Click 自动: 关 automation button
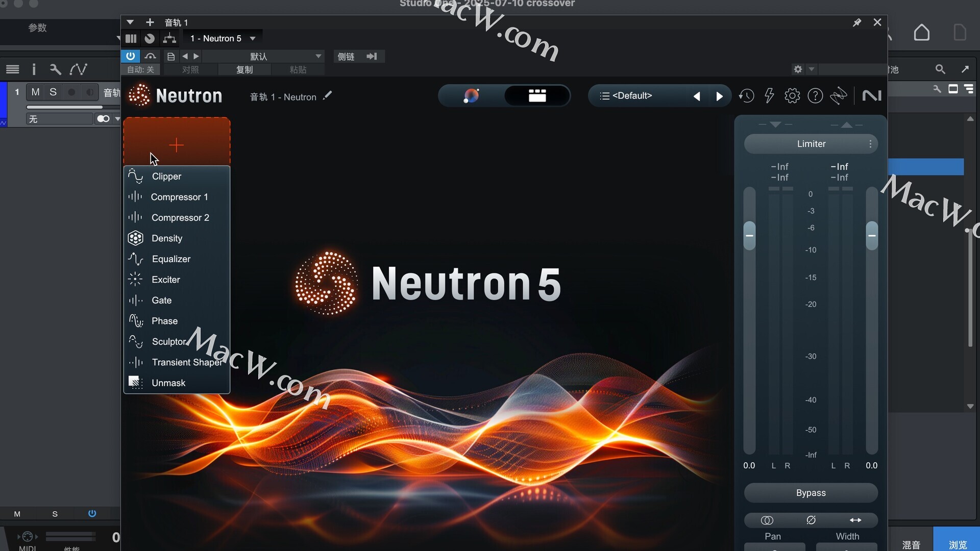This screenshot has width=980, height=551. pyautogui.click(x=140, y=70)
